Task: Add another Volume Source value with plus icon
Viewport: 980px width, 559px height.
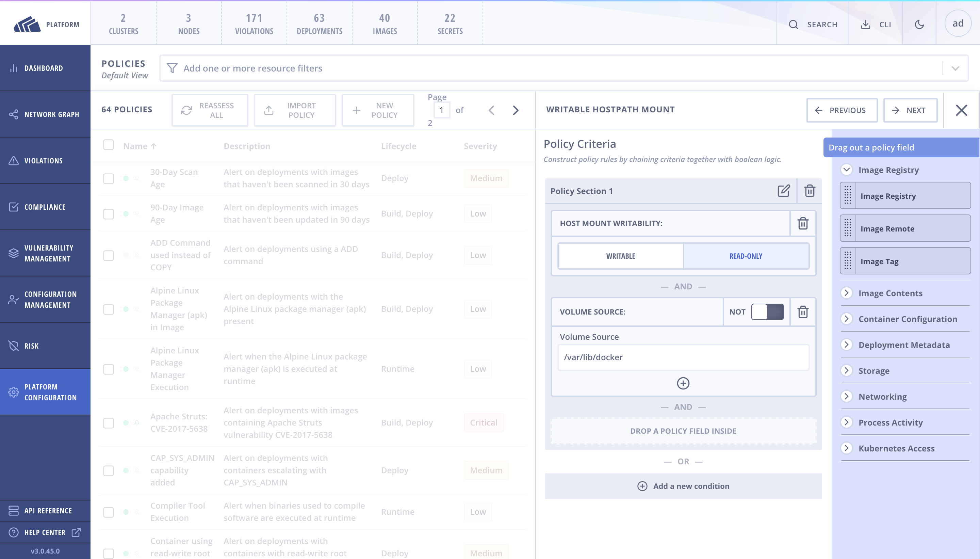Action: (x=683, y=383)
